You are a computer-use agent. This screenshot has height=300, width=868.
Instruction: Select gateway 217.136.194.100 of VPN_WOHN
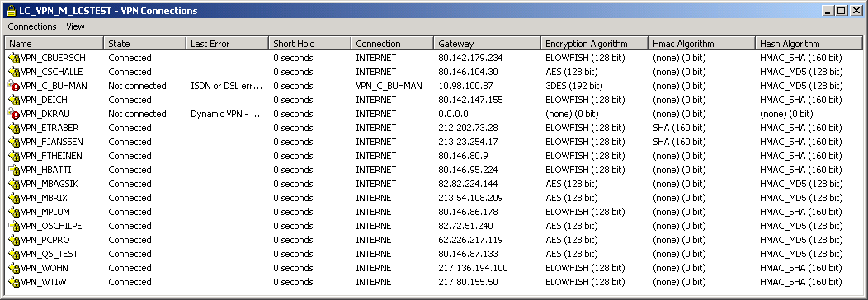click(x=474, y=268)
